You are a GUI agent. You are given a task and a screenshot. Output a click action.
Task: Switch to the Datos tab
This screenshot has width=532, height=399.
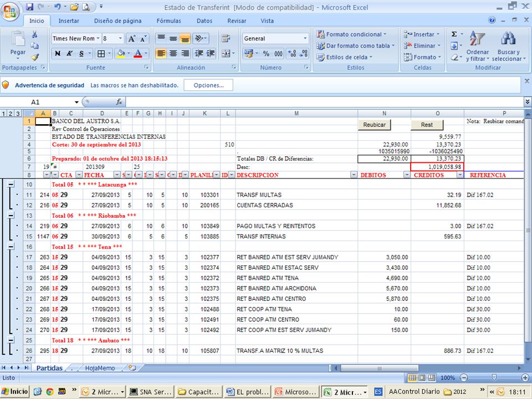(x=204, y=21)
